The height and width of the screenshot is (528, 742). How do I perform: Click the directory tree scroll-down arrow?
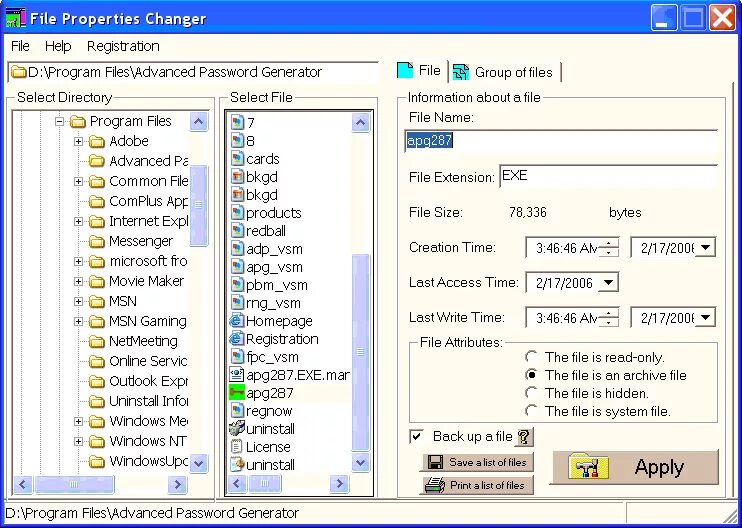(199, 463)
